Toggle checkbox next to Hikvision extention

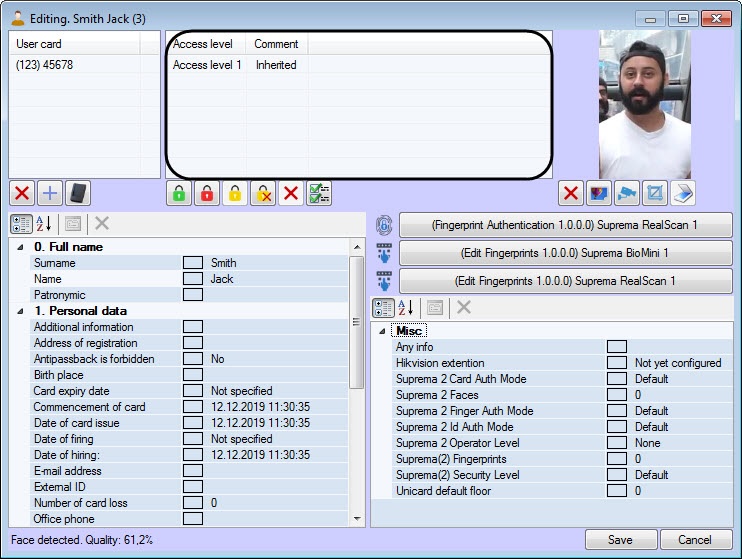pos(617,363)
